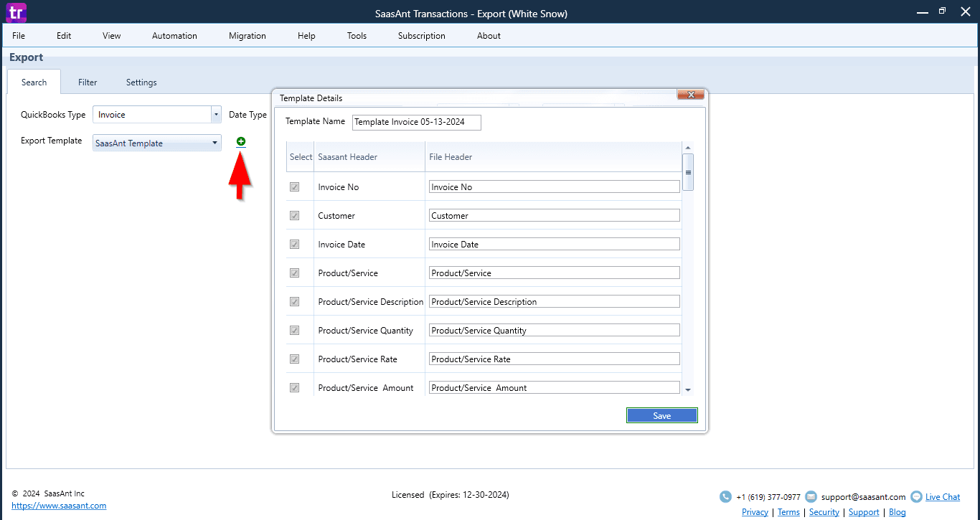Click the template list scrollbar thumb
The image size is (980, 520).
[688, 172]
